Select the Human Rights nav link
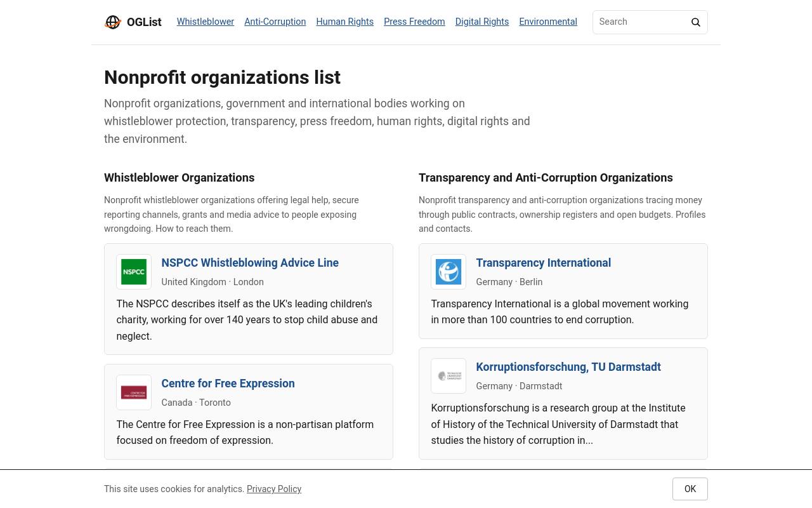 tap(344, 22)
